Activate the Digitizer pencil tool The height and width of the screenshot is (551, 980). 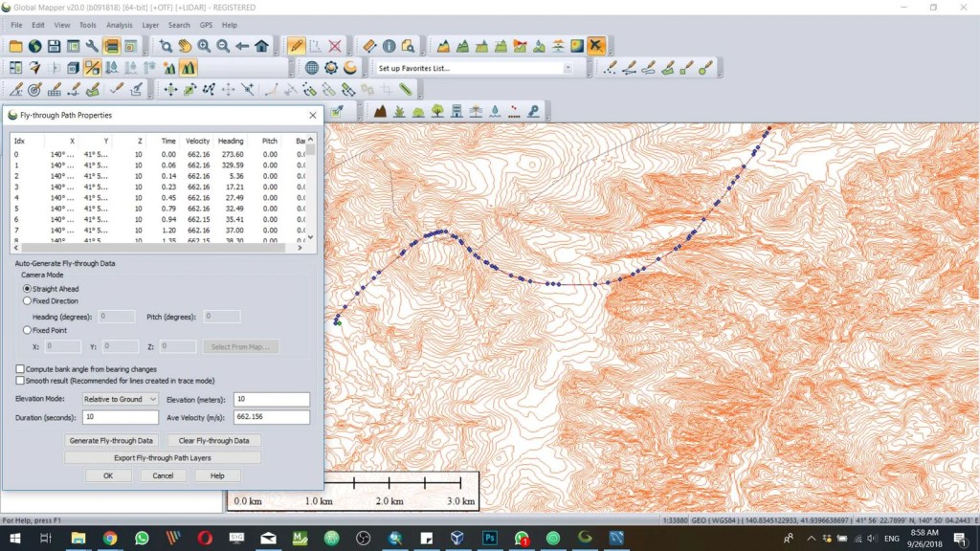pos(295,45)
